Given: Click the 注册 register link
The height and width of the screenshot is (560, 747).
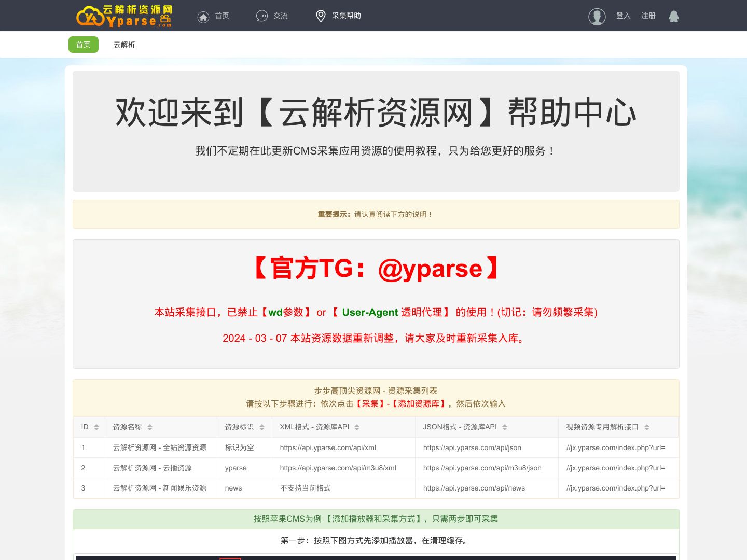Looking at the screenshot, I should coord(648,16).
